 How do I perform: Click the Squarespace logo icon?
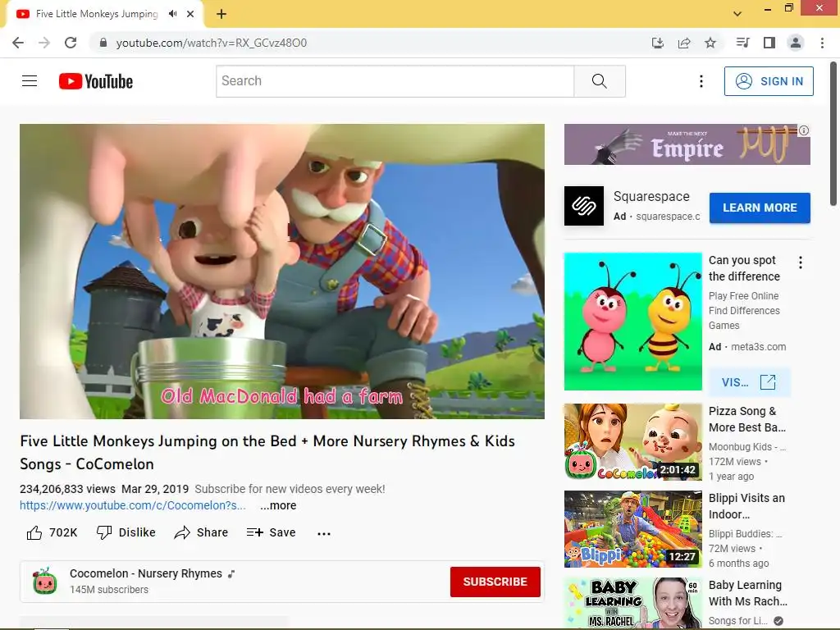tap(584, 206)
